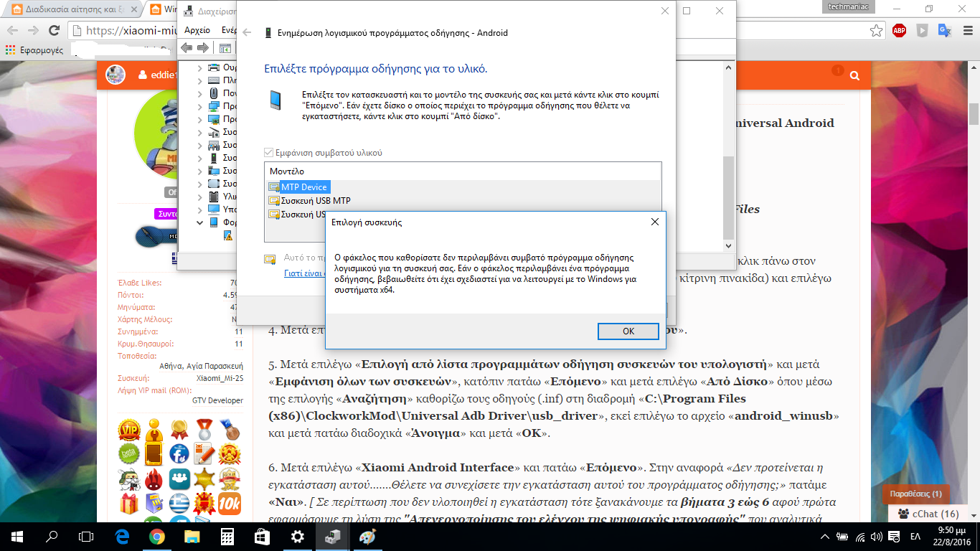
Task: Switch to the first Chrome tab Διαδικασία αίτησης
Action: [x=70, y=10]
